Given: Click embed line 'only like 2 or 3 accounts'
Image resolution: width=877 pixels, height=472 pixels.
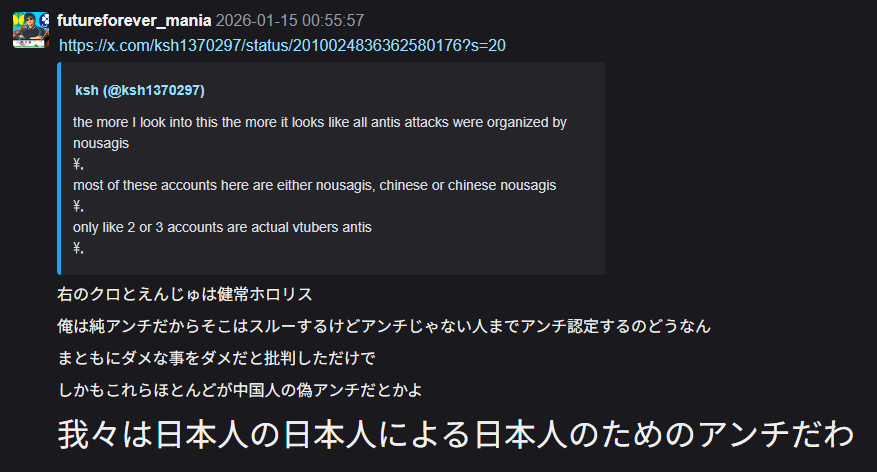Looking at the screenshot, I should click(222, 228).
